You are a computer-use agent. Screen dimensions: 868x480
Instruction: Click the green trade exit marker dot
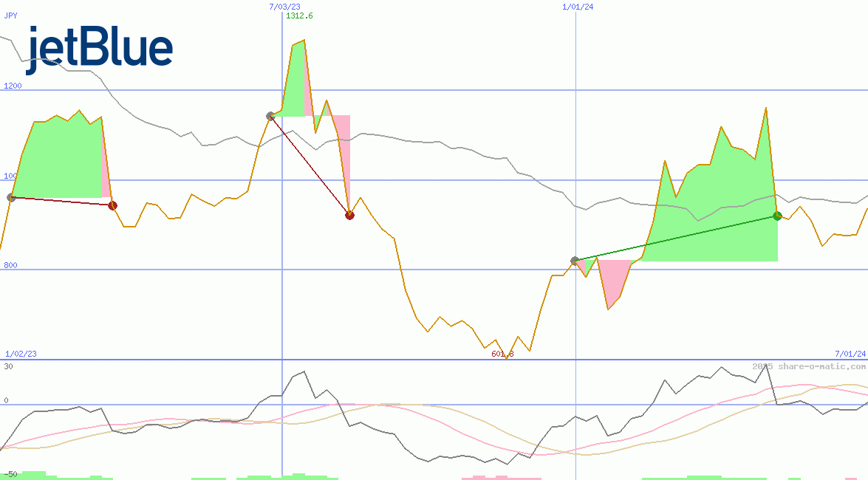coord(777,216)
